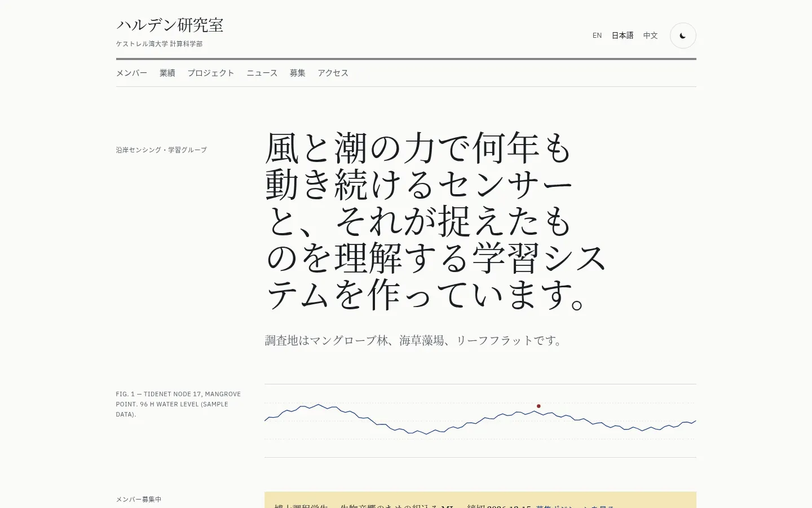This screenshot has height=508, width=812.
Task: Click the red marker on the water-level chart
Action: tap(539, 406)
